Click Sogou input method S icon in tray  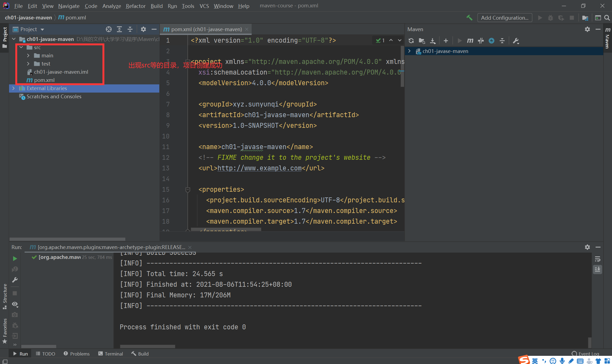[x=524, y=360]
